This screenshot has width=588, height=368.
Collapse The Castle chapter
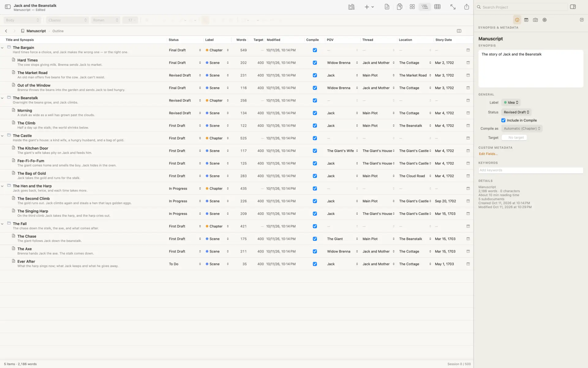tap(2, 136)
